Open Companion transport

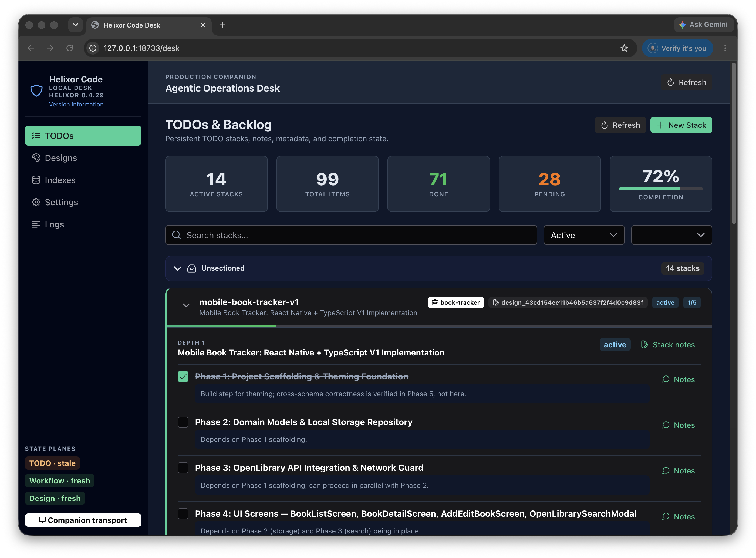83,520
